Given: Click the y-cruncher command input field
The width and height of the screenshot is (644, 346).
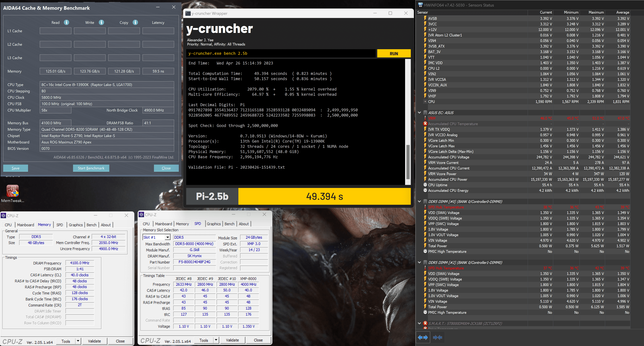Looking at the screenshot, I should (x=281, y=53).
